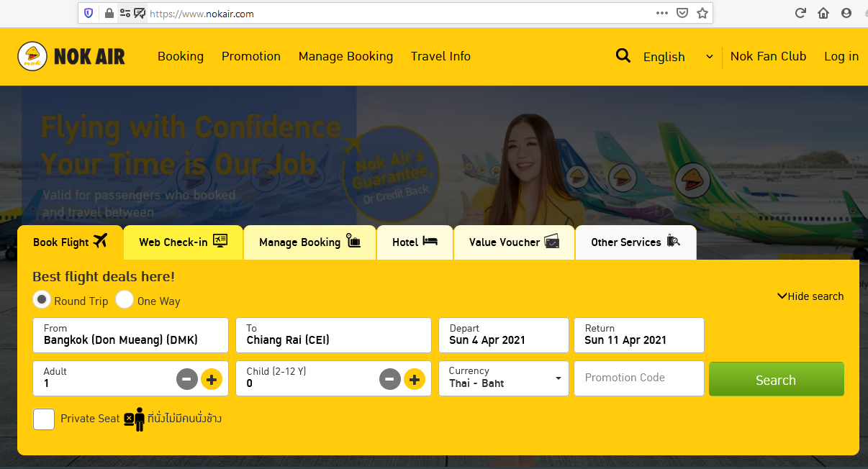The height and width of the screenshot is (469, 868).
Task: Click the browser address bar URL
Action: (x=202, y=14)
